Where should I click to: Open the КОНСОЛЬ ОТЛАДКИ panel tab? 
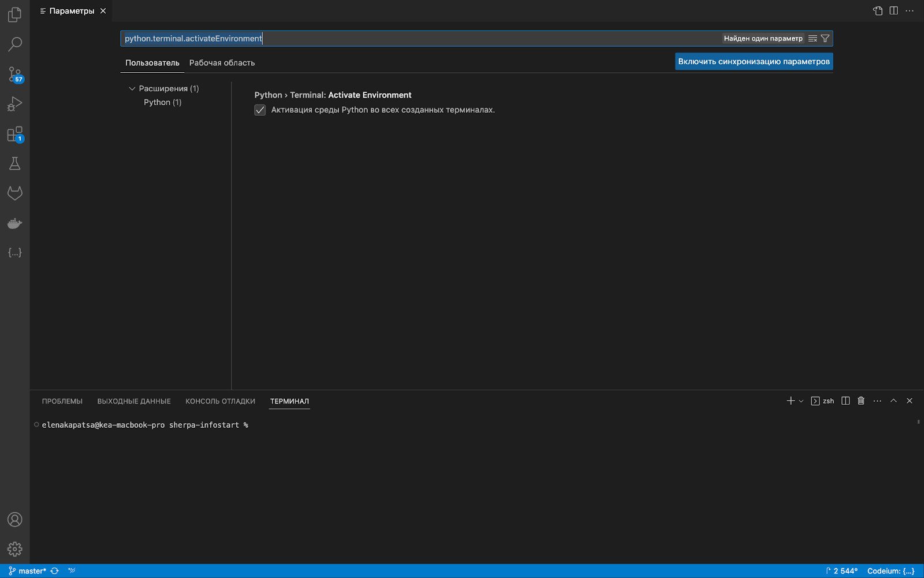pyautogui.click(x=220, y=401)
